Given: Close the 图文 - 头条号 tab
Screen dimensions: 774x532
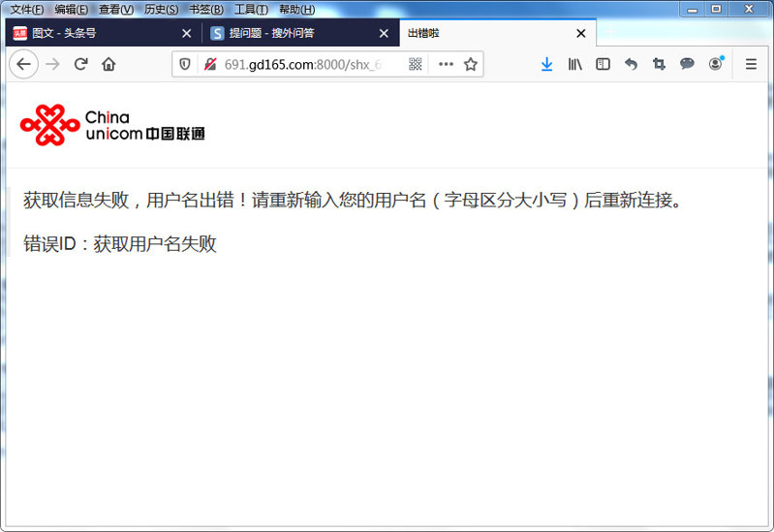Looking at the screenshot, I should (x=187, y=33).
